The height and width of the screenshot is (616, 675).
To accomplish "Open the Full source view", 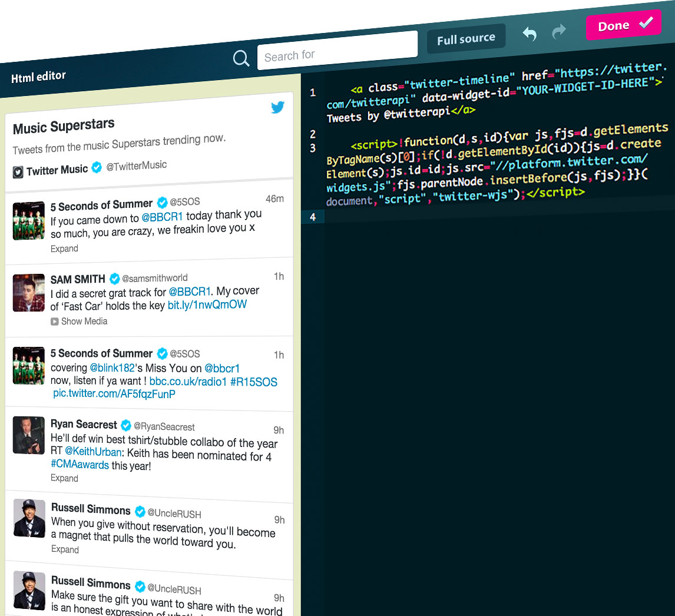I will [x=466, y=39].
